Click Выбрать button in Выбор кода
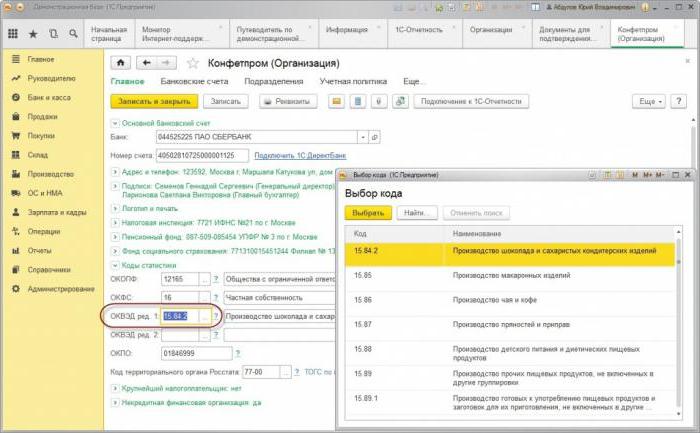This screenshot has width=700, height=433. pyautogui.click(x=368, y=213)
